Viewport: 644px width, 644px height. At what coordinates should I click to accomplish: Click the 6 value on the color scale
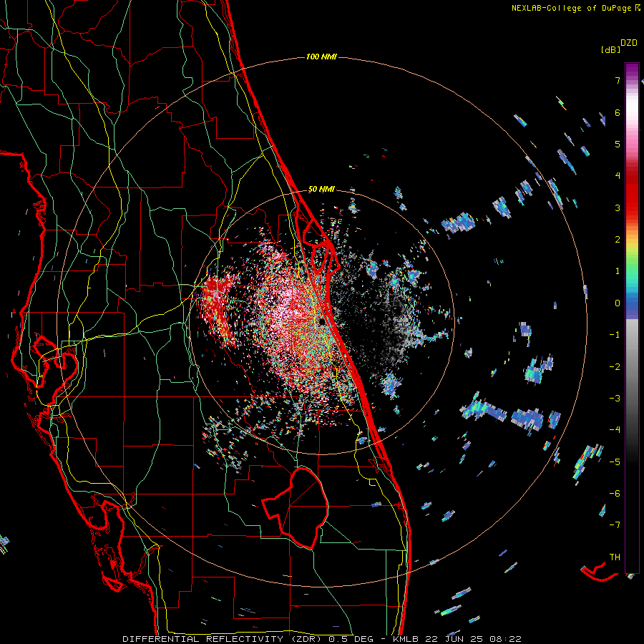618,112
